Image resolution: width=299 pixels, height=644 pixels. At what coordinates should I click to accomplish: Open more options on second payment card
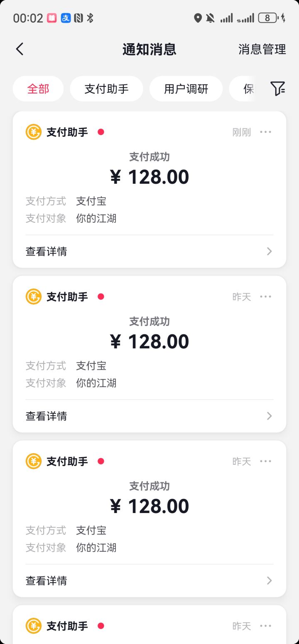265,297
